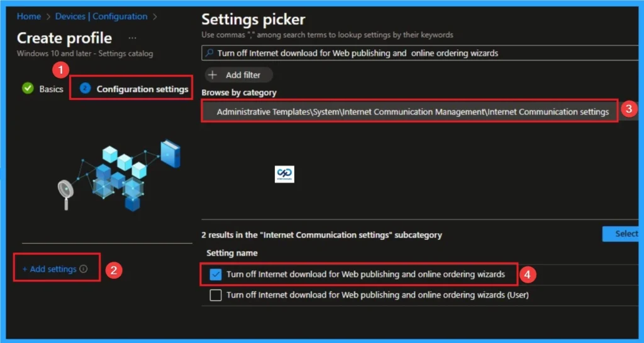Click the '2 results' subcategory heading text
Screen dimensions: 644x343
321,235
